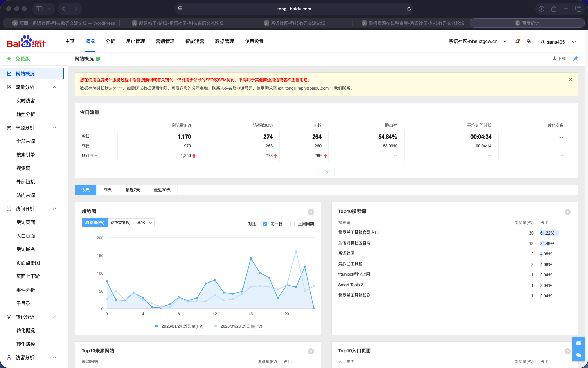Expand the 今日流量 panel with the chevron
The height and width of the screenshot is (368, 588).
326,172
